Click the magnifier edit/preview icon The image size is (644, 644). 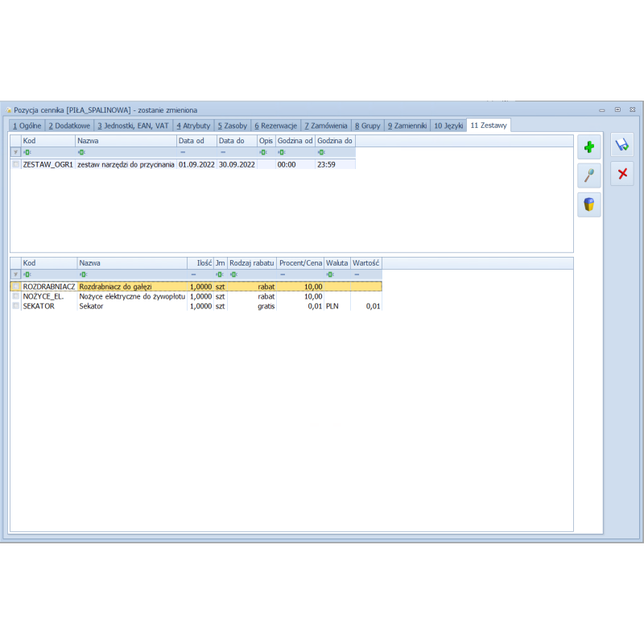(x=589, y=176)
